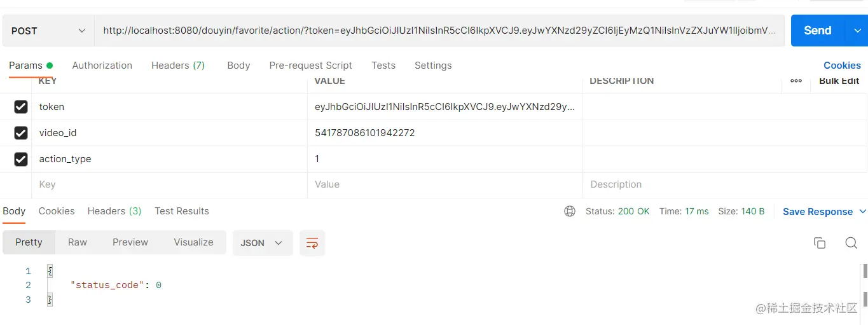Image resolution: width=868 pixels, height=325 pixels.
Task: Disable the action_type parameter checkbox
Action: 21,159
